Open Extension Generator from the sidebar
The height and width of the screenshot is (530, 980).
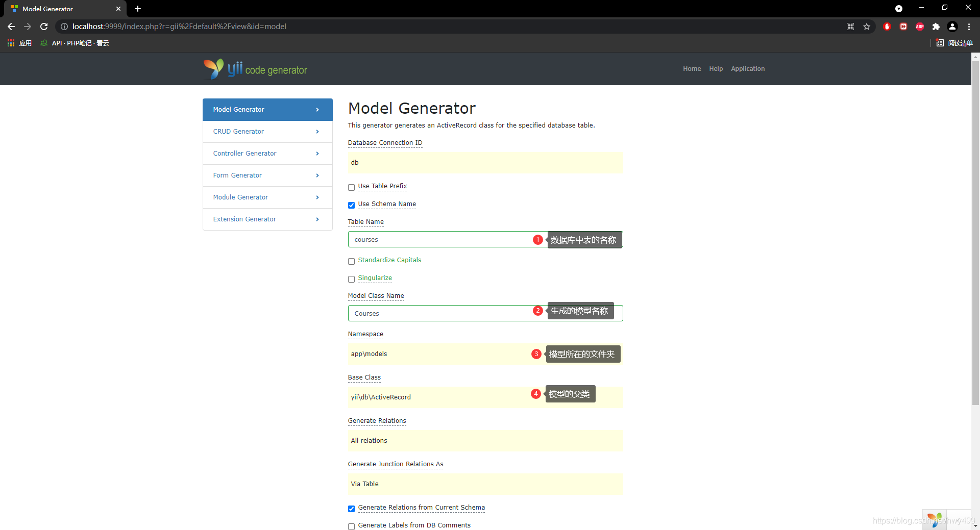(267, 219)
